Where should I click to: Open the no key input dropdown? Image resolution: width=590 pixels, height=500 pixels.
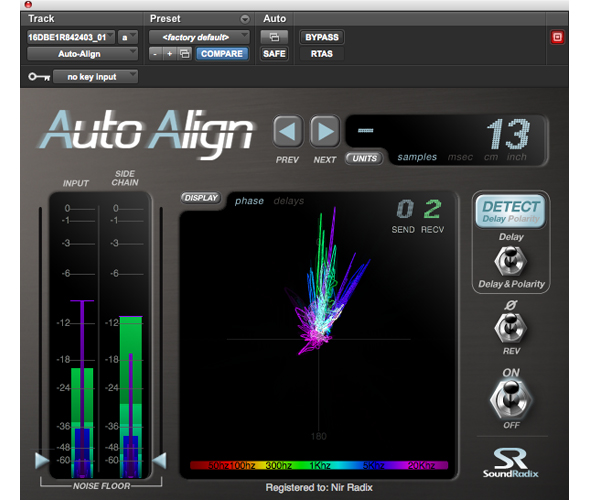pos(96,77)
